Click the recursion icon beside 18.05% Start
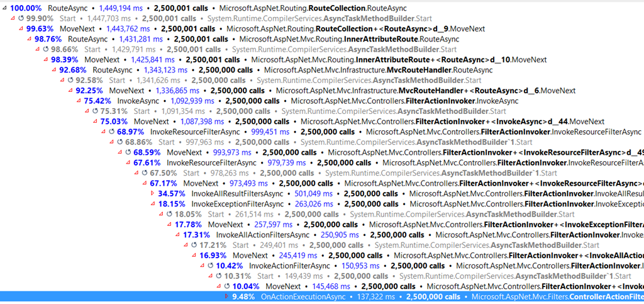Screen dimensions: 644x304 click(169, 215)
